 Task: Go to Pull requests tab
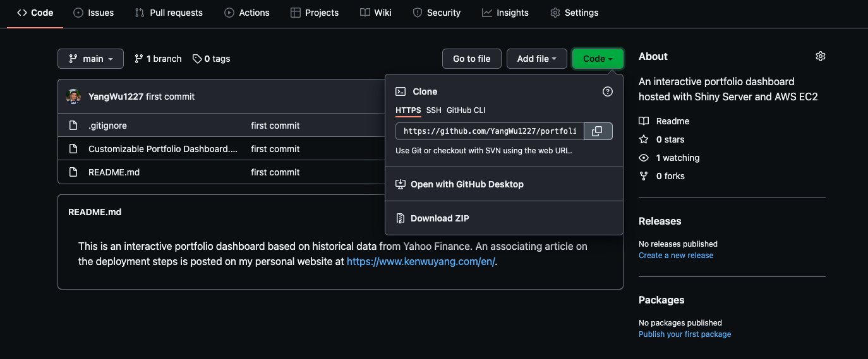(x=169, y=13)
